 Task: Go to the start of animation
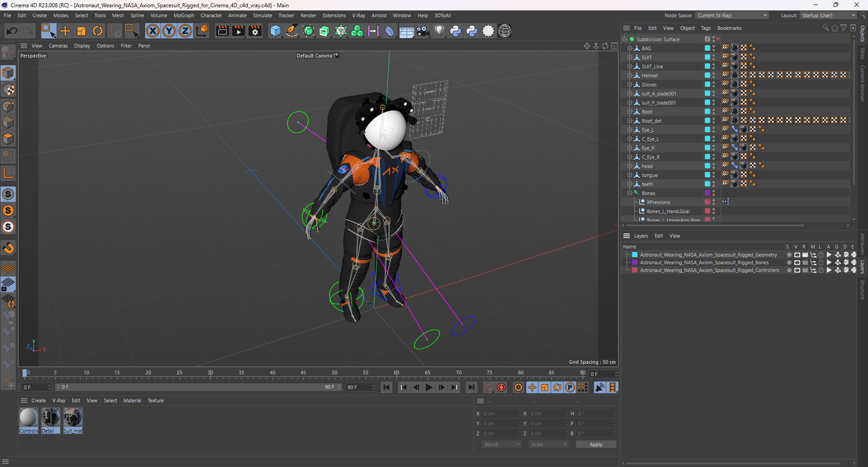[387, 387]
